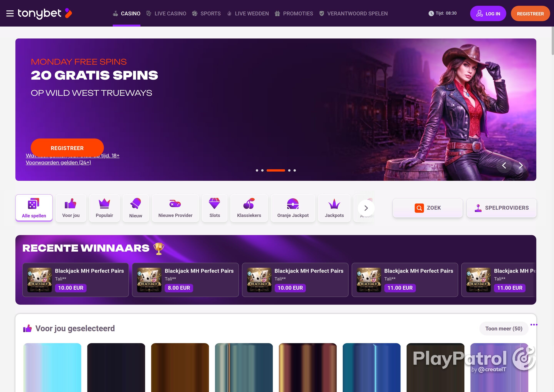Viewport: 554px width, 392px height.
Task: Show next banner slide
Action: tap(521, 165)
